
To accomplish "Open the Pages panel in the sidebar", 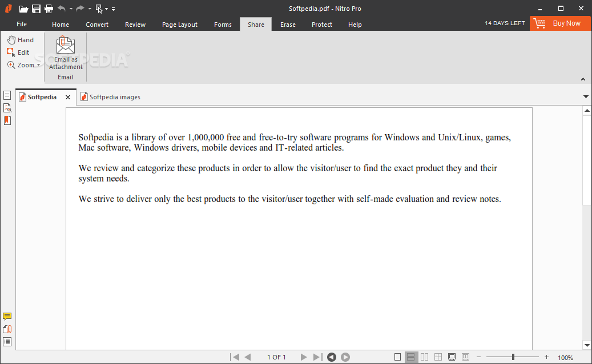I will click(x=7, y=95).
